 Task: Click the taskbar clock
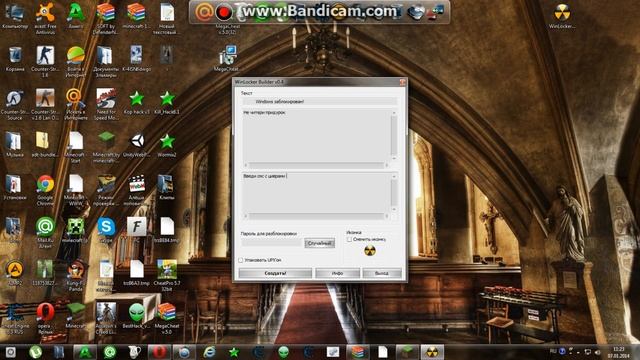tap(619, 352)
